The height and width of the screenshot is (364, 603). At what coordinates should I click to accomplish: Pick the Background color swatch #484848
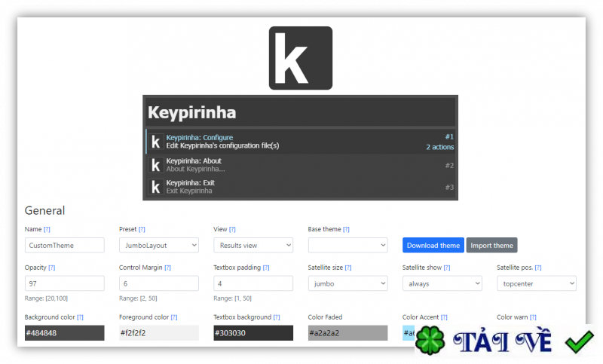65,333
